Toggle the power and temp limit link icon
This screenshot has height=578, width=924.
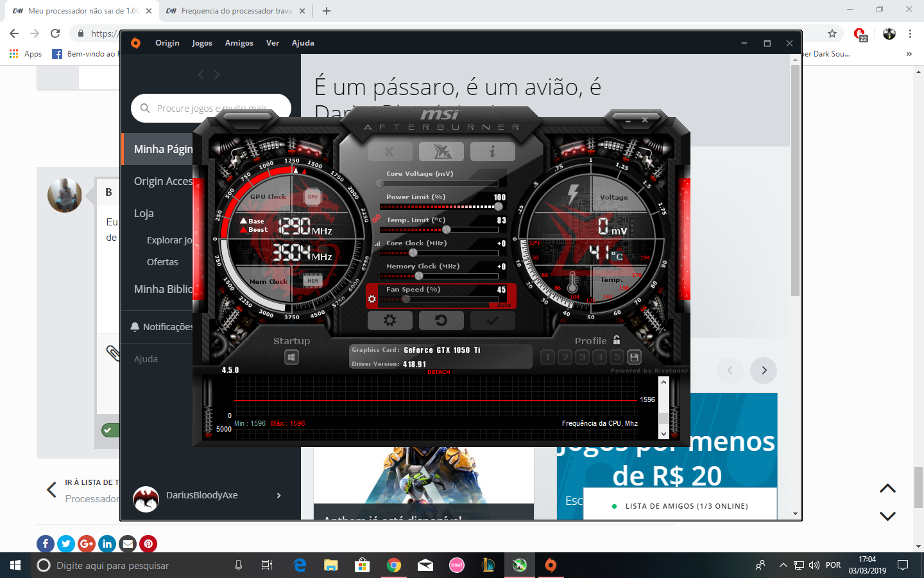click(375, 219)
